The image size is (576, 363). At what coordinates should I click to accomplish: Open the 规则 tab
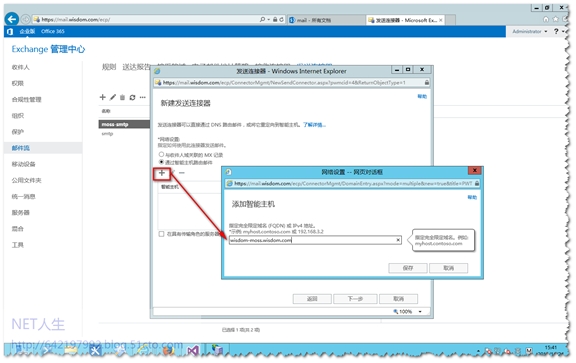coord(109,67)
